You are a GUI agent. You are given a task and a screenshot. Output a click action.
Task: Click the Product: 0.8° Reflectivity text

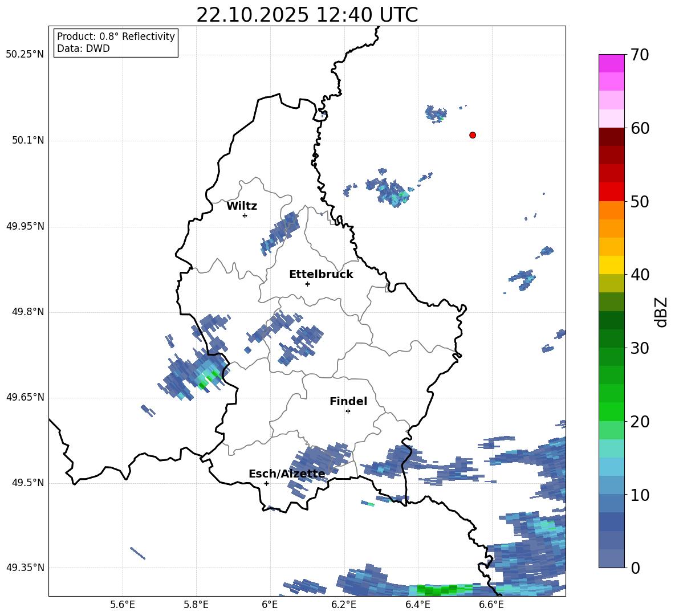116,36
